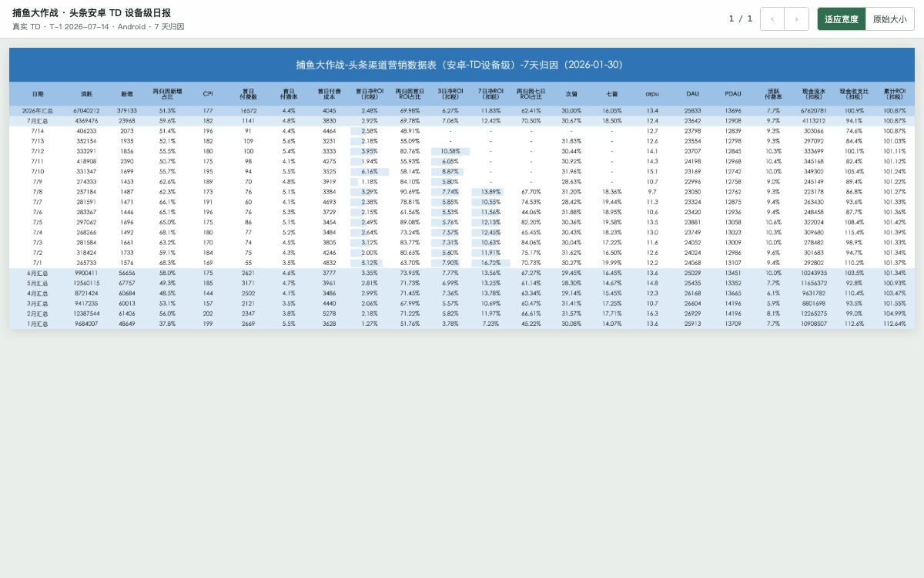Click the report title 捕鱼大作战 · 头条安卓 TD 设备级日报
This screenshot has width=924, height=578.
92,13
